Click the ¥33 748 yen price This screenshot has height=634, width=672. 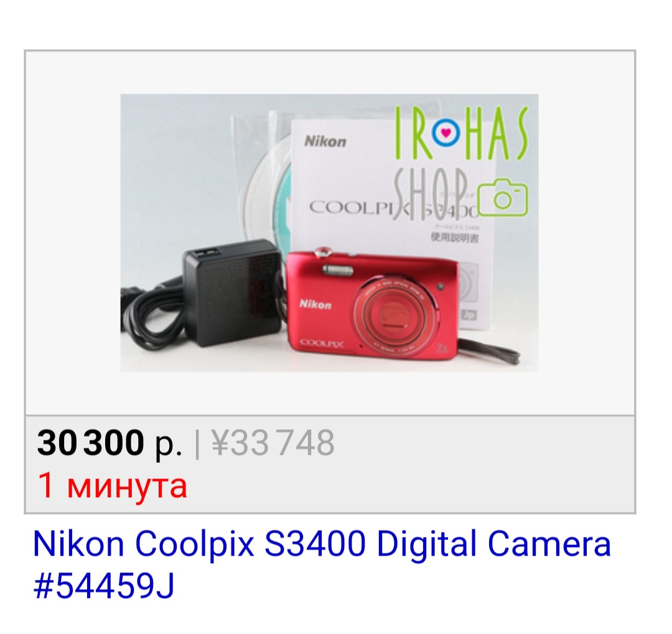tap(273, 443)
